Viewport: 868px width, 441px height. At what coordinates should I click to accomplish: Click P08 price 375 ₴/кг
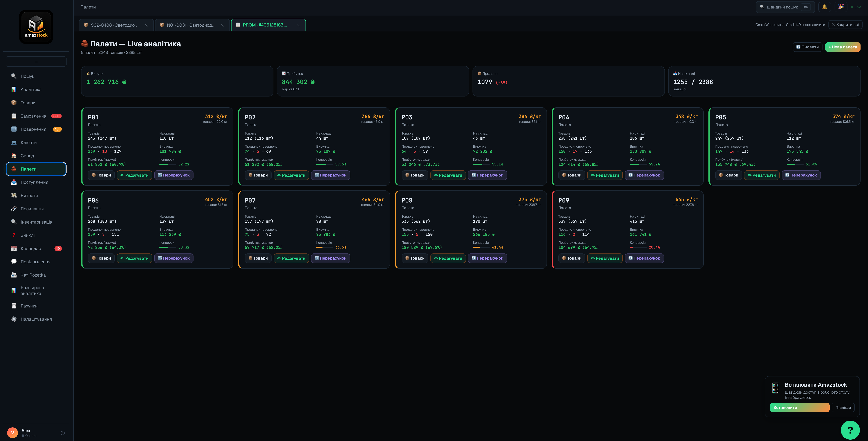click(530, 200)
